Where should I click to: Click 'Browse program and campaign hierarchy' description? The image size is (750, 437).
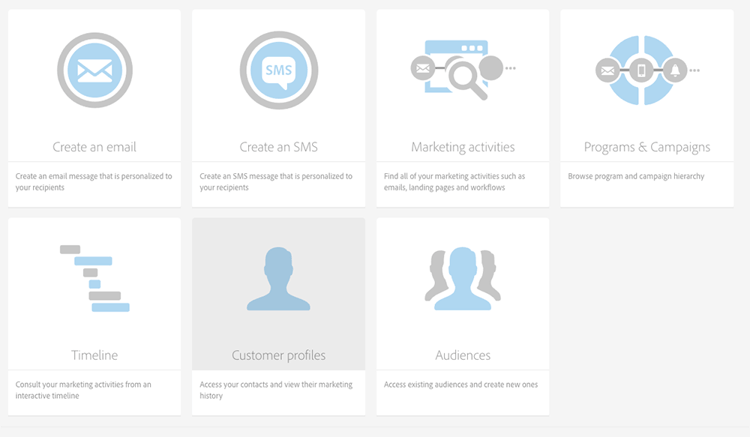pyautogui.click(x=635, y=176)
